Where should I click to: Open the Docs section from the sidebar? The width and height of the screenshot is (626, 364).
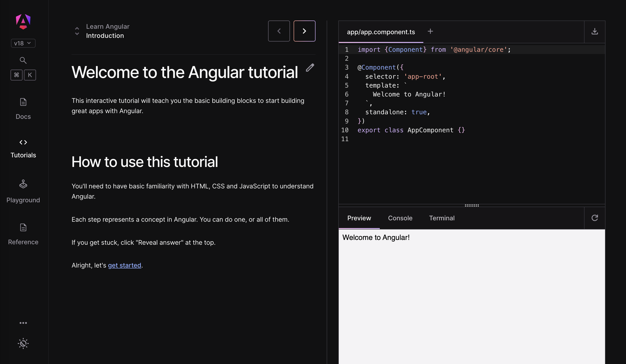tap(23, 108)
